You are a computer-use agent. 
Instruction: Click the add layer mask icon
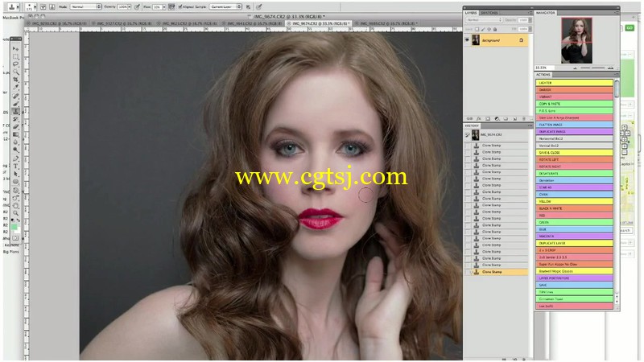[488, 118]
